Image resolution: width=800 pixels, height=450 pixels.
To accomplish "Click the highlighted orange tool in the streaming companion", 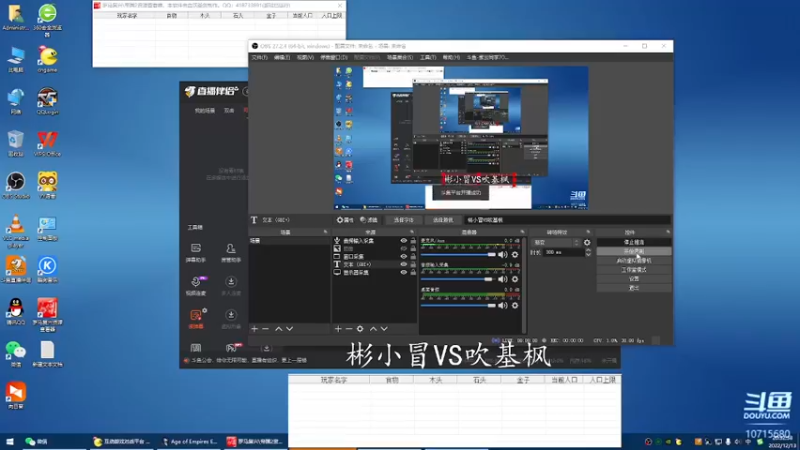I will pos(196,318).
